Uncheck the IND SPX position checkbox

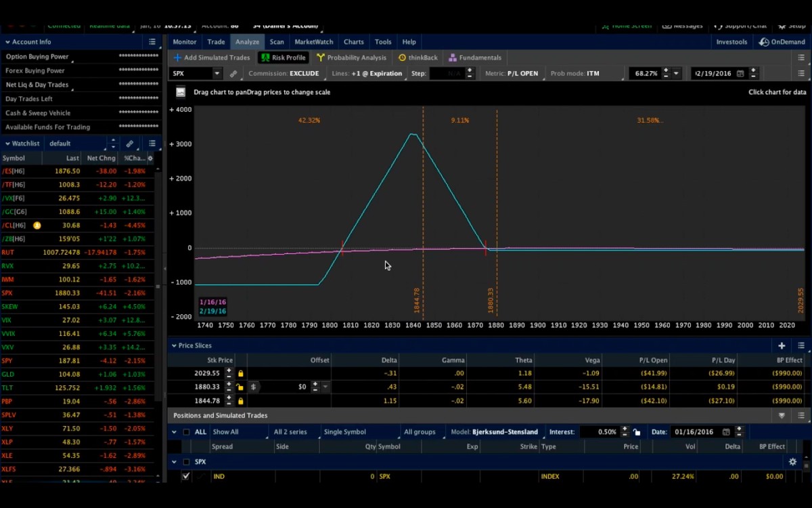186,476
